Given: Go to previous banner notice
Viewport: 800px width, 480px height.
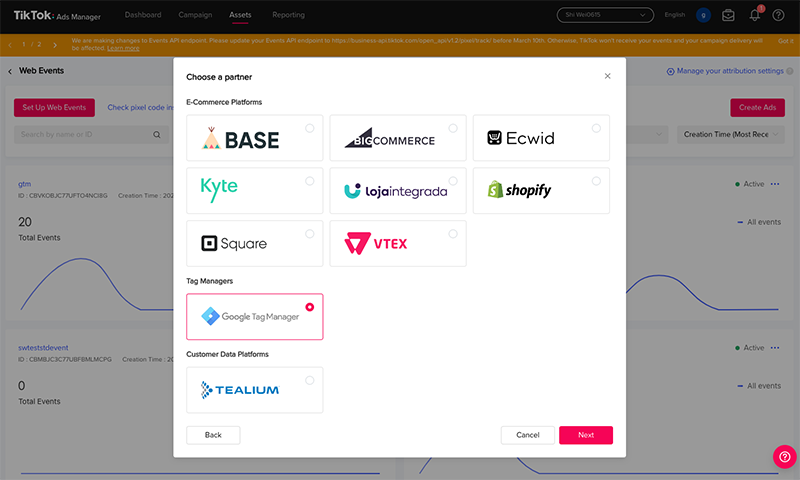Looking at the screenshot, I should click(10, 45).
